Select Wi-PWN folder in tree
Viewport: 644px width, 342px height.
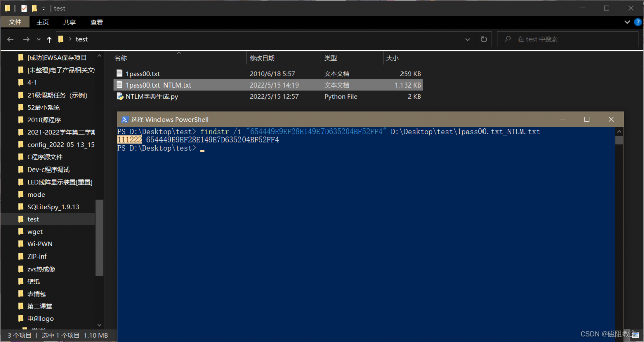click(x=40, y=244)
